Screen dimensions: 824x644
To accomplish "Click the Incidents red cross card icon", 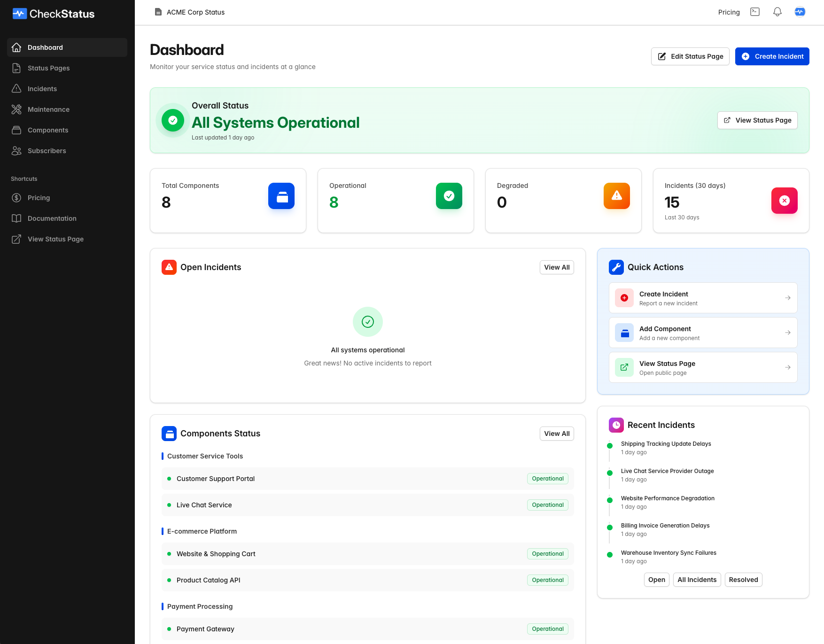I will coord(785,201).
